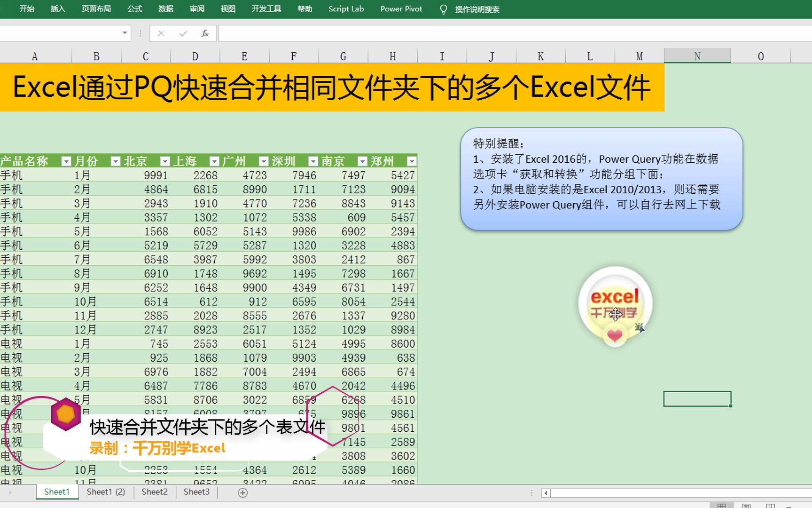The width and height of the screenshot is (812, 508).
Task: Switch to Page Break Preview icon
Action: (771, 506)
